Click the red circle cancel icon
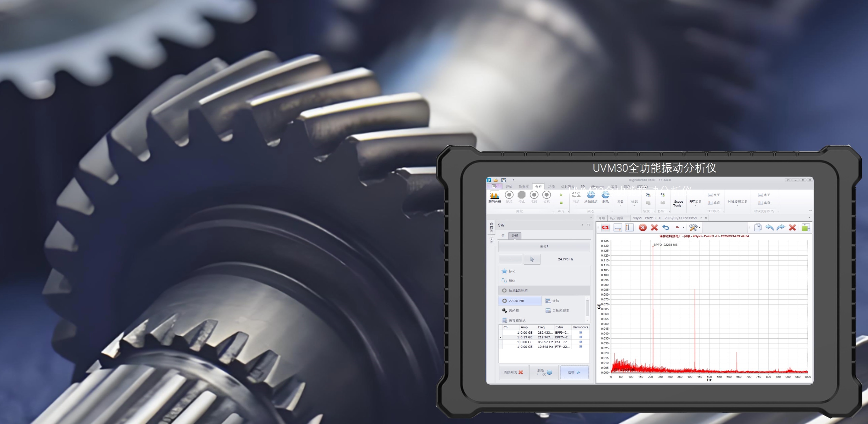The image size is (868, 424). pos(642,228)
